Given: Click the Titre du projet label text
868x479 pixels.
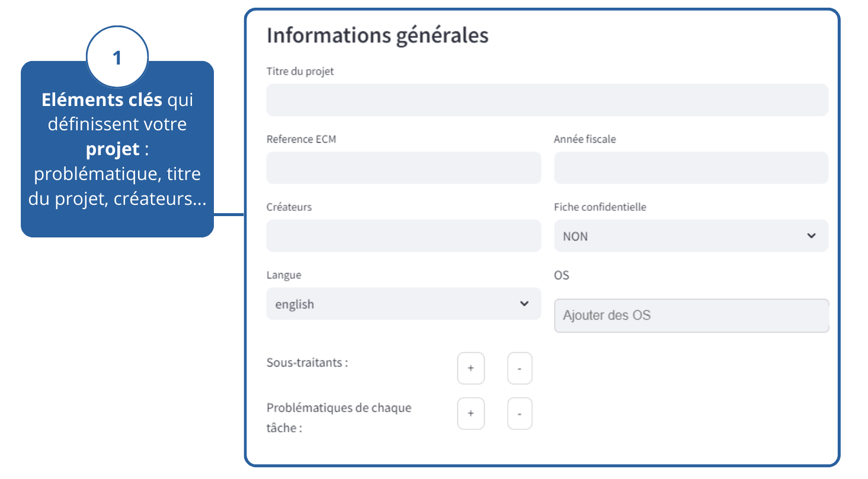Looking at the screenshot, I should 300,72.
